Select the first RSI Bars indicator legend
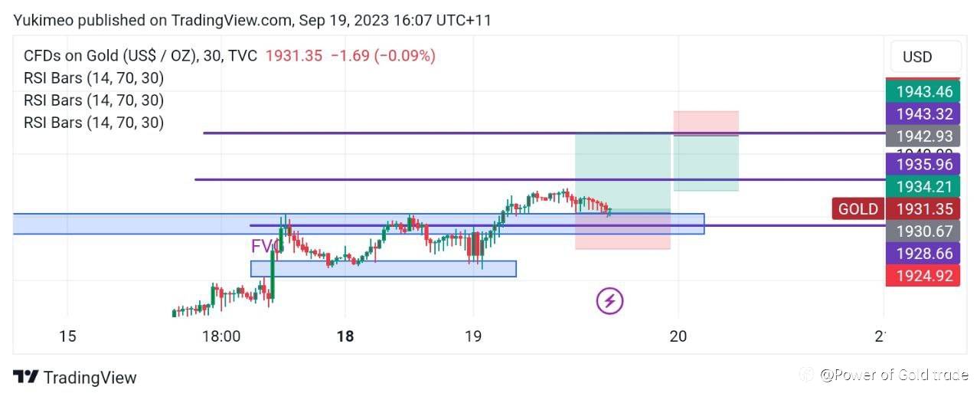This screenshot has width=980, height=400. click(x=93, y=78)
